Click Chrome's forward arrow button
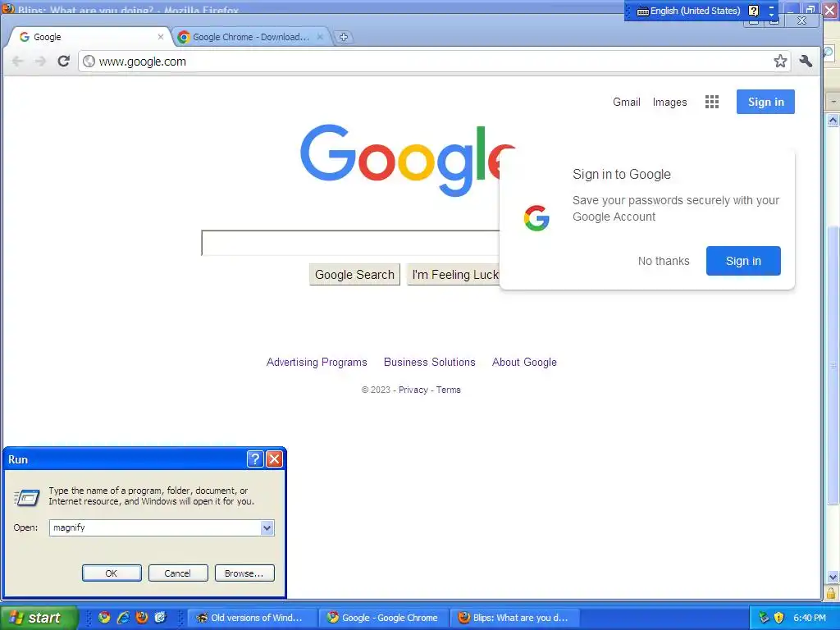 coord(41,61)
